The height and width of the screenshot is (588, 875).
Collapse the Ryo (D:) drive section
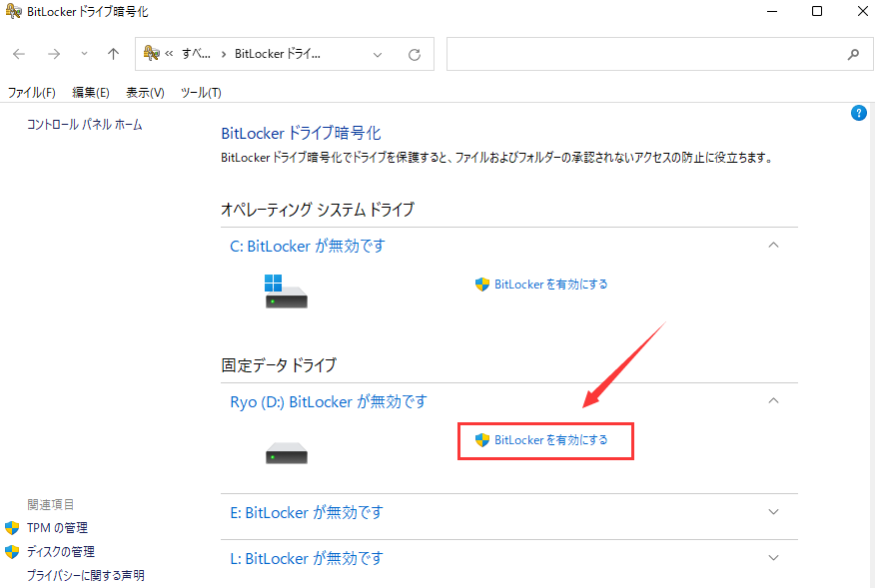(x=773, y=400)
